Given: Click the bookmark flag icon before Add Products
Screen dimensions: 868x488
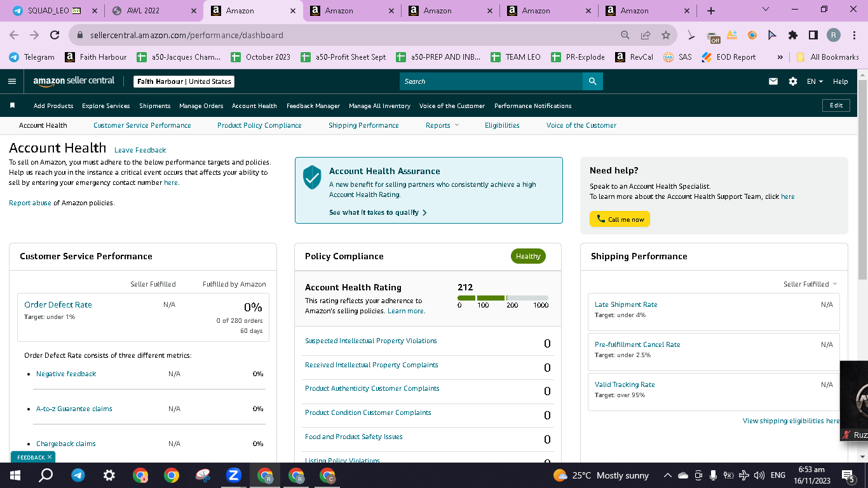Looking at the screenshot, I should 12,105.
